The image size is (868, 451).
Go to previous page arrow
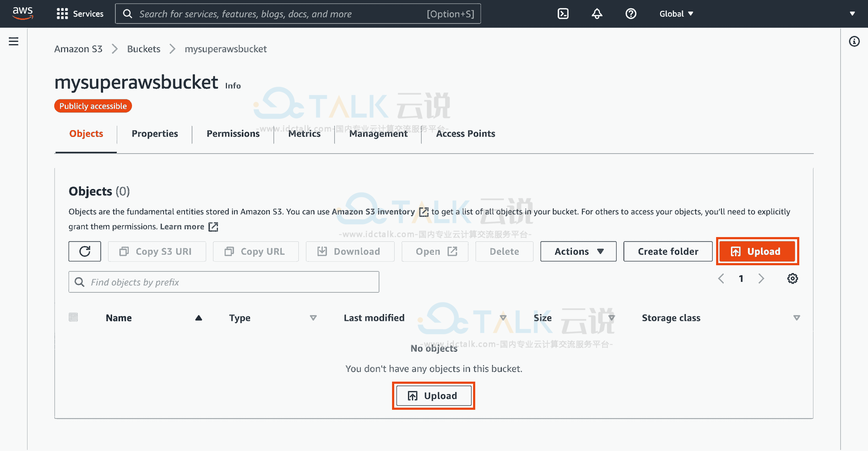click(x=721, y=278)
